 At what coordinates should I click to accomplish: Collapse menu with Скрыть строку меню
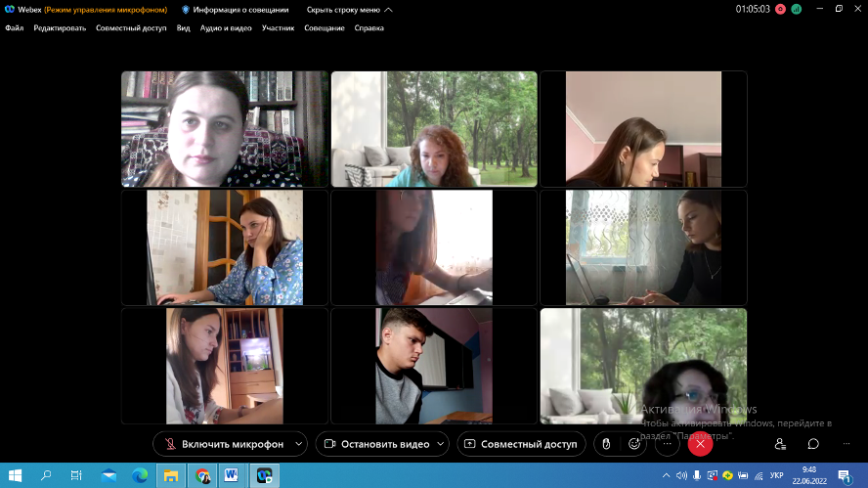tap(349, 10)
